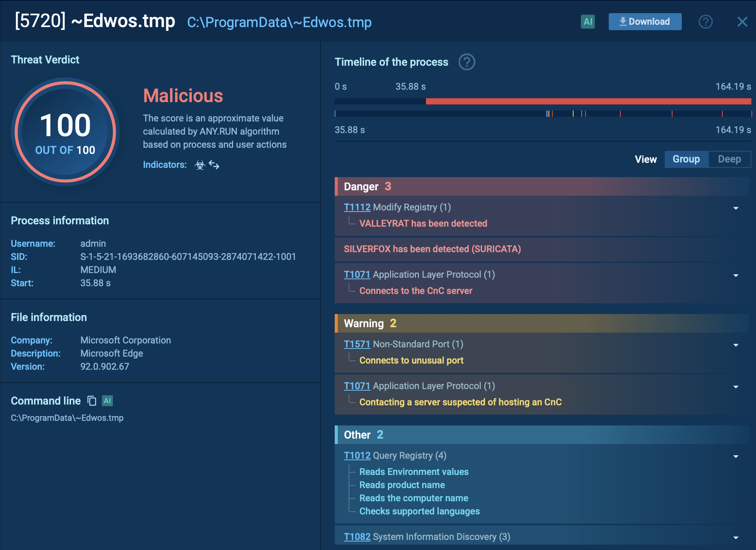Screen dimensions: 756x550
Task: Click the biohazard malware indicator icon
Action: [x=199, y=165]
